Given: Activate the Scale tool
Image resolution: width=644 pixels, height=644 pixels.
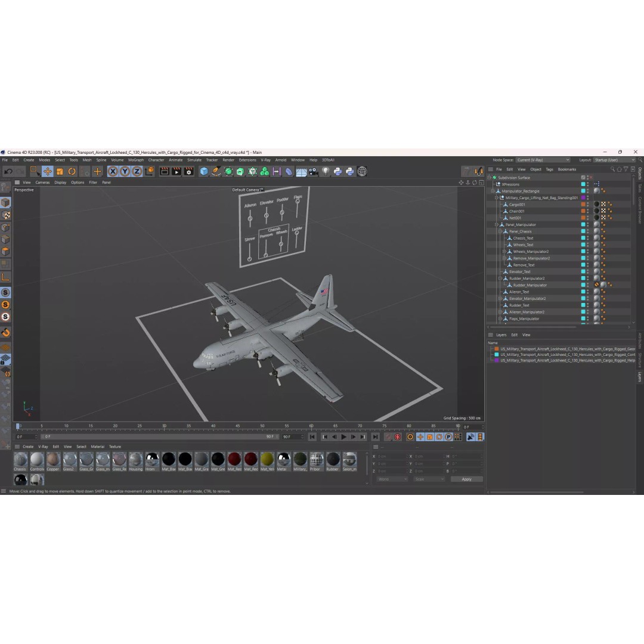Looking at the screenshot, I should (60, 171).
